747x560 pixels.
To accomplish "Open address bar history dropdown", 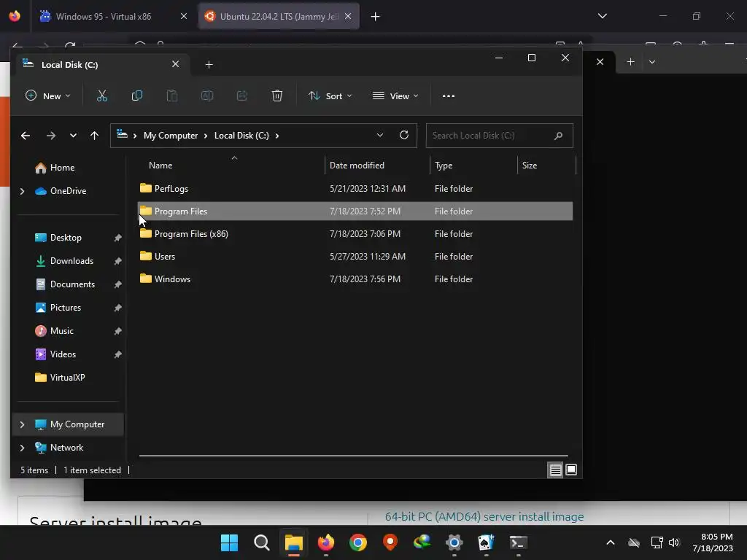I will [379, 135].
